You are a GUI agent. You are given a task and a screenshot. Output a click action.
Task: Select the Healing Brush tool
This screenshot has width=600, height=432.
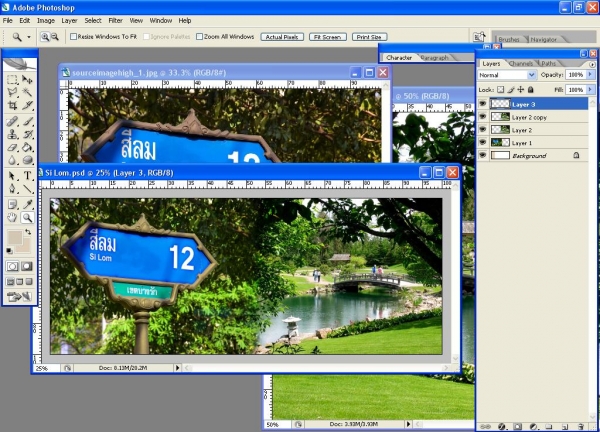pos(12,122)
